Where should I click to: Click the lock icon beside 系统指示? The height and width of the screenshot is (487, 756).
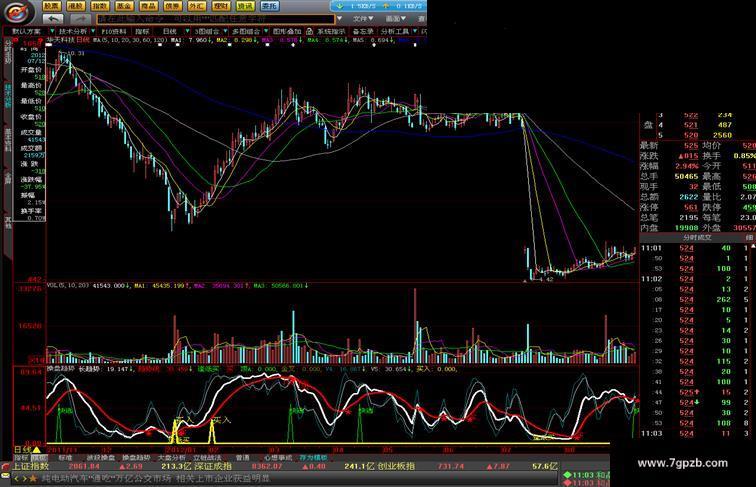tap(310, 31)
